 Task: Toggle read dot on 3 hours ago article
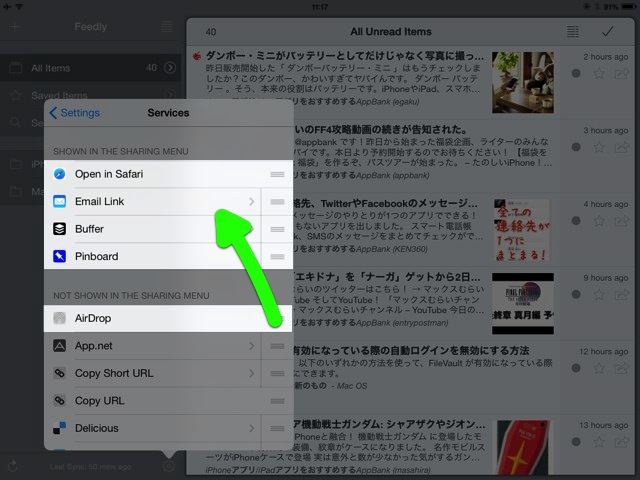click(576, 147)
